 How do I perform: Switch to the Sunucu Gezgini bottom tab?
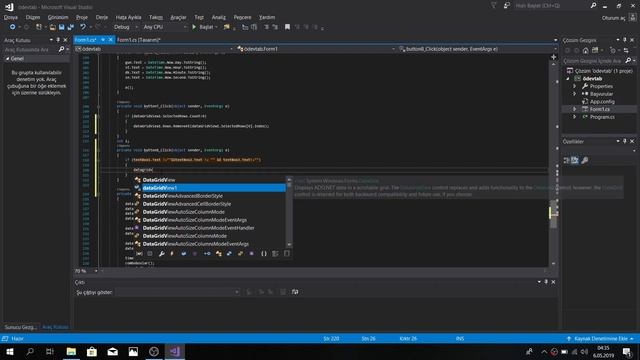[20, 327]
